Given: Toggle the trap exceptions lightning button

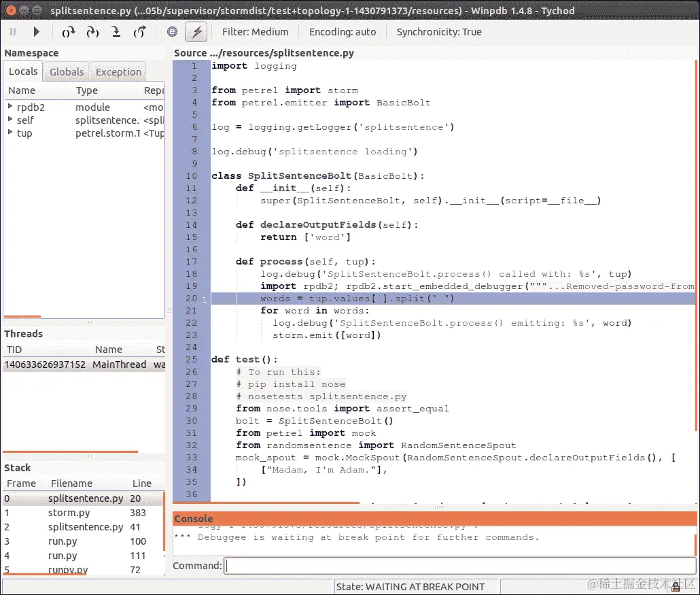Looking at the screenshot, I should (x=196, y=32).
